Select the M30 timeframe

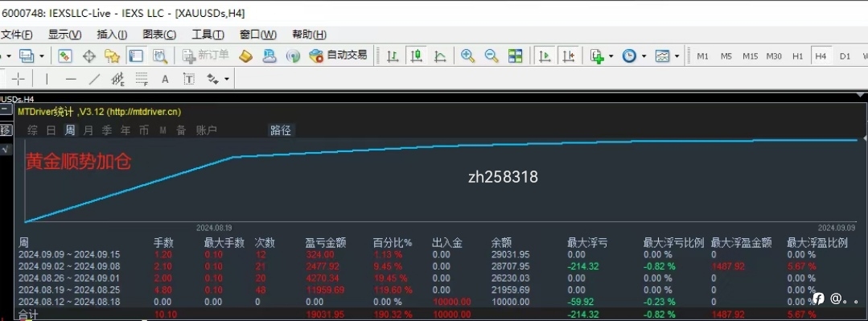click(774, 56)
